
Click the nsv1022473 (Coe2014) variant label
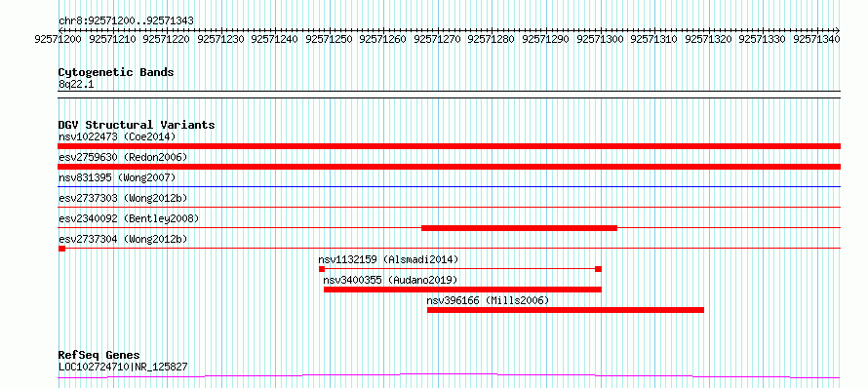(x=117, y=136)
